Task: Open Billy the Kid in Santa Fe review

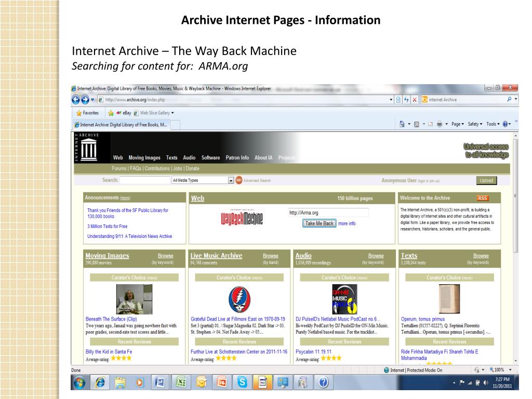Action: tap(109, 352)
